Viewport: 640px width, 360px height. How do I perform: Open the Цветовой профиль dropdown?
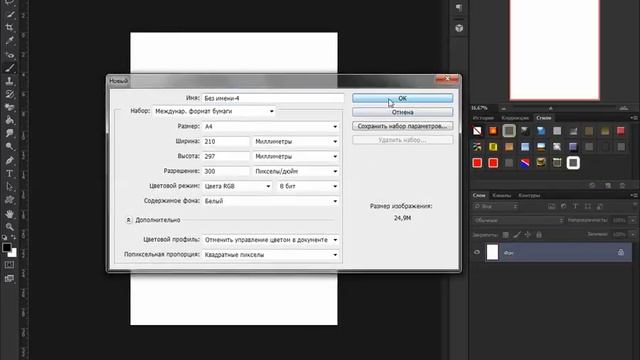pyautogui.click(x=271, y=240)
